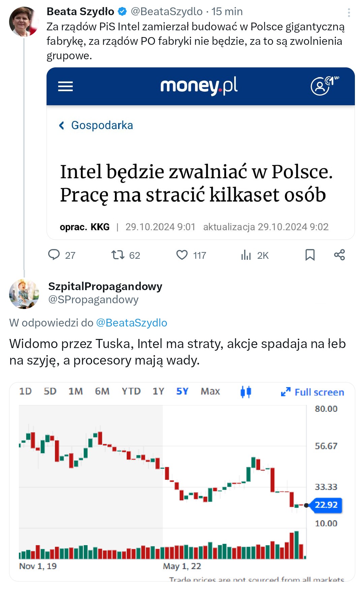Image resolution: width=364 pixels, height=592 pixels.
Task: Open tweet more options menu
Action: pyautogui.click(x=349, y=13)
